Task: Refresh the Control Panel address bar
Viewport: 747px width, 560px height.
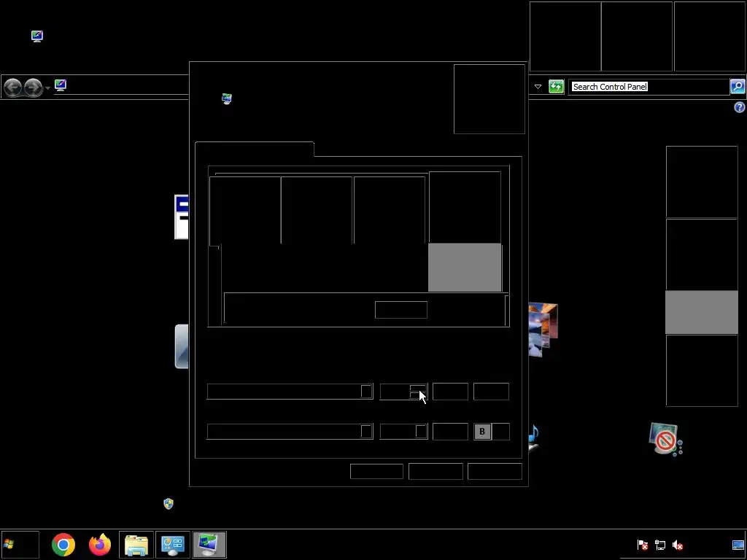Action: click(556, 87)
